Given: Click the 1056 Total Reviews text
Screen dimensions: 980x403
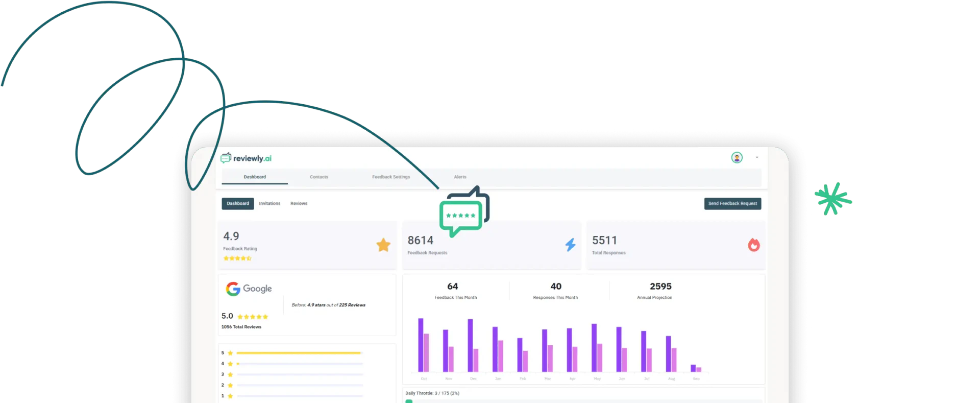Looking at the screenshot, I should pyautogui.click(x=241, y=327).
